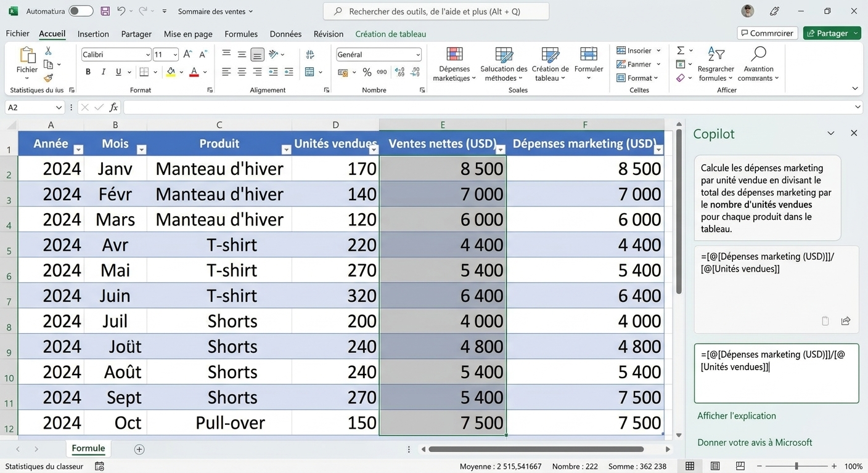Screen dimensions: 868x473
Task: Open the Données ribbon tab
Action: pyautogui.click(x=285, y=34)
